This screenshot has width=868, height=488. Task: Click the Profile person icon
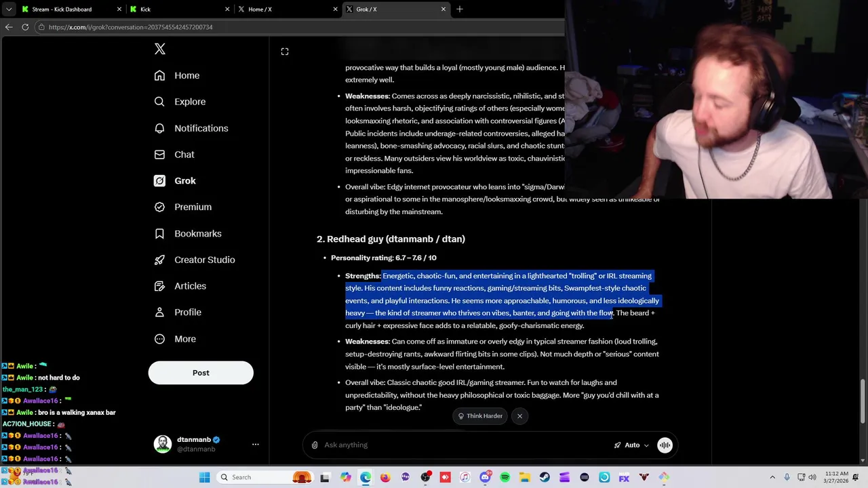[159, 312]
